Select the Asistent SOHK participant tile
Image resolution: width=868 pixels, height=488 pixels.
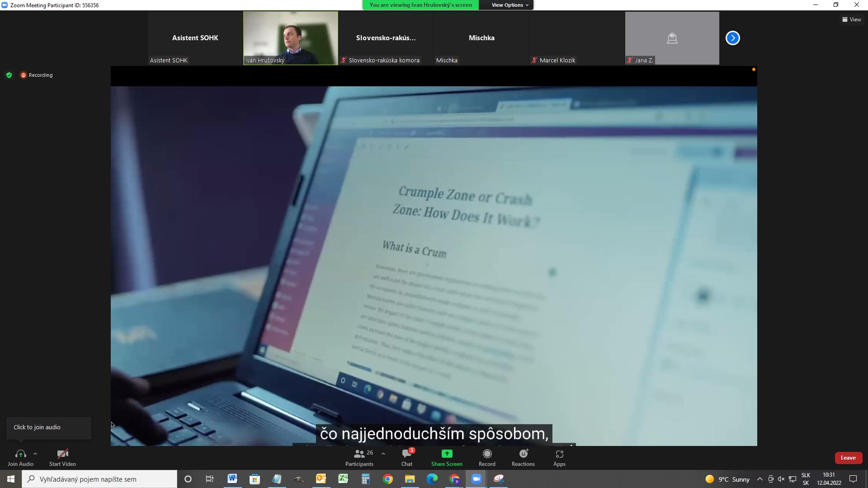[x=195, y=38]
